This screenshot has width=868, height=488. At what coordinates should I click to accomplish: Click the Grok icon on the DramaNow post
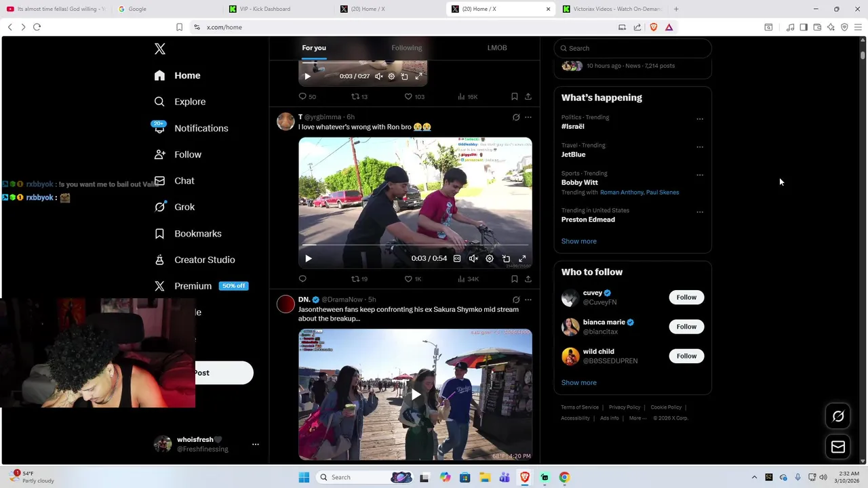[x=516, y=300]
